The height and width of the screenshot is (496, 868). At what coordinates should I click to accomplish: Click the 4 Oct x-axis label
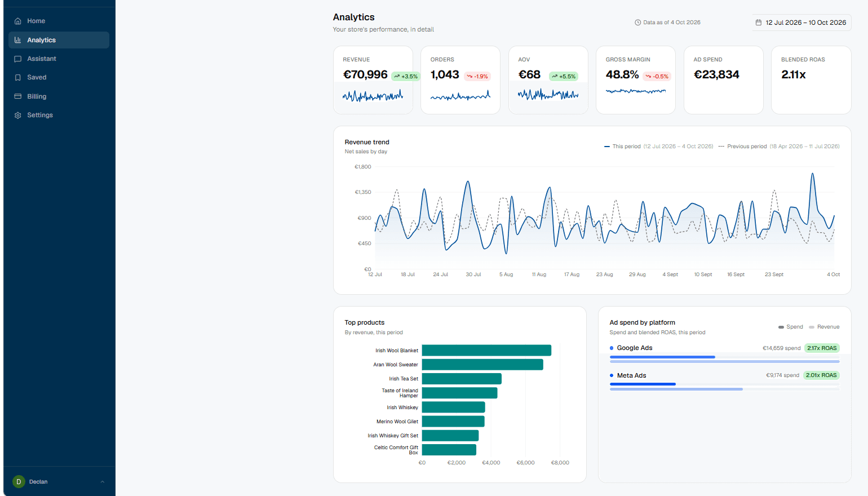coord(833,274)
